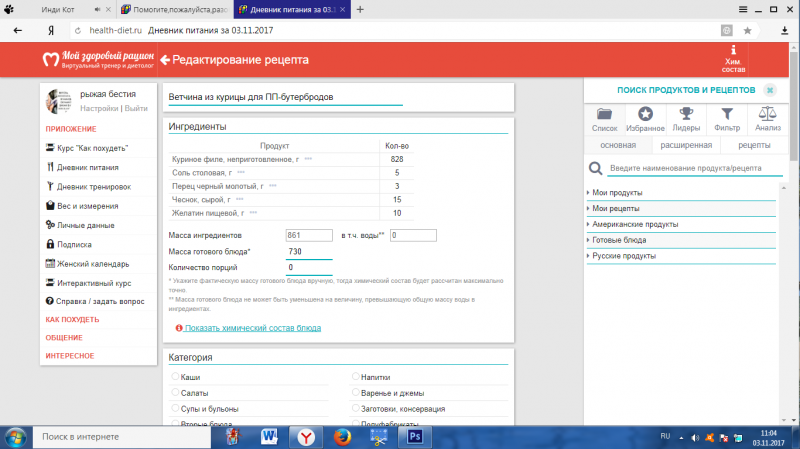
Task: Close the product search panel
Action: pyautogui.click(x=770, y=90)
